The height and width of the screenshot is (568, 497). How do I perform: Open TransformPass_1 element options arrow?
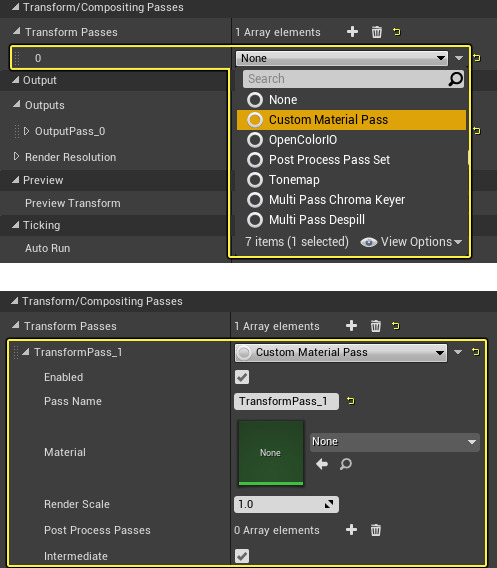pyautogui.click(x=458, y=352)
